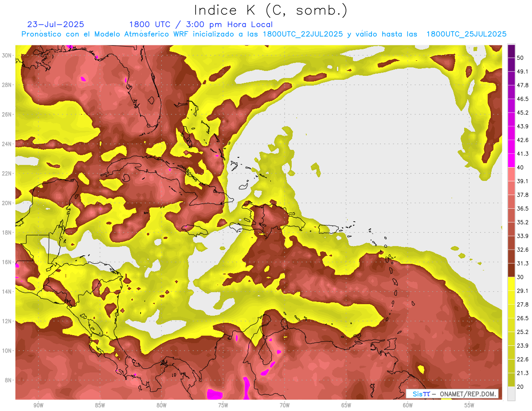This screenshot has height=411, width=532.
Task: Click the 55W longitude label
Action: [x=469, y=405]
